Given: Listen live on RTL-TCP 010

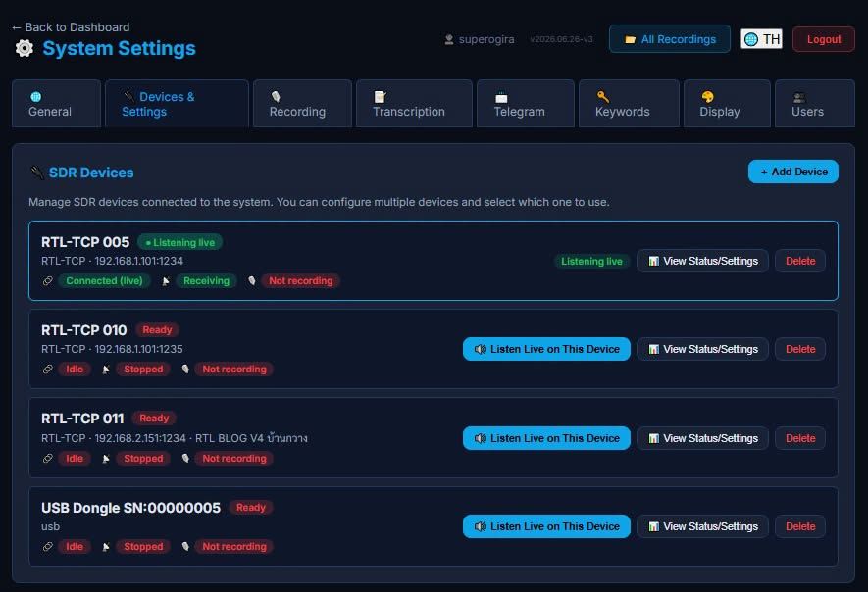Looking at the screenshot, I should pyautogui.click(x=546, y=349).
